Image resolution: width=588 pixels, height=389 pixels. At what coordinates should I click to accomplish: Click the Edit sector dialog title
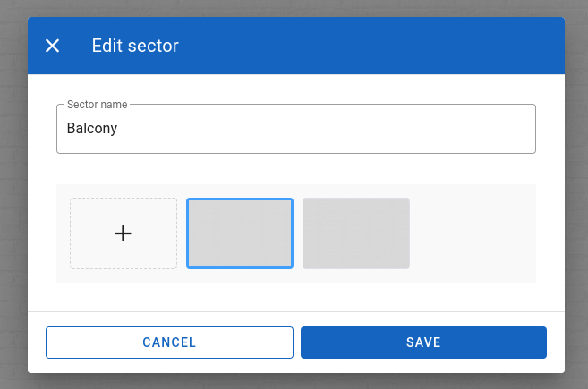(135, 46)
